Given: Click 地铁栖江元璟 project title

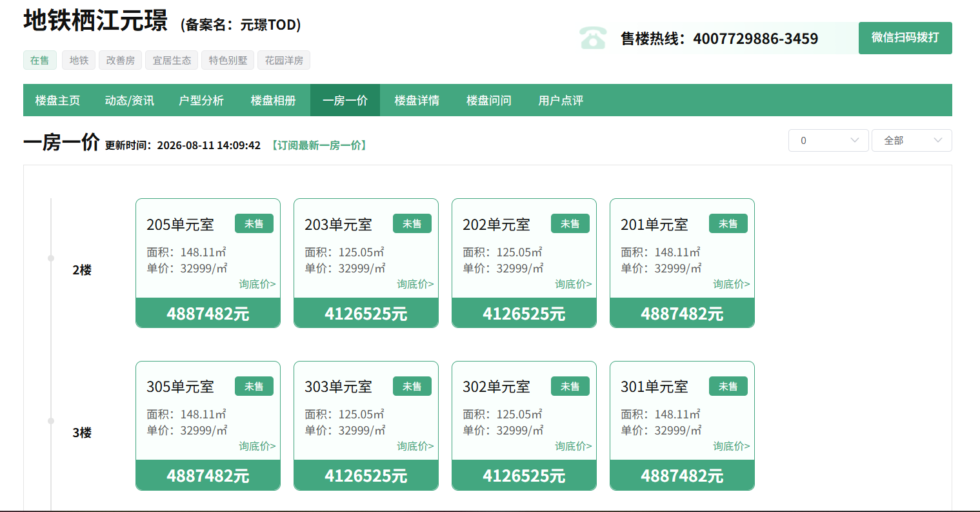Looking at the screenshot, I should coord(95,21).
